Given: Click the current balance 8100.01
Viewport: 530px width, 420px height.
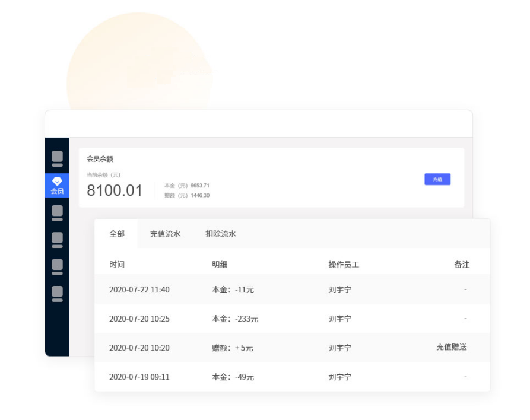Looking at the screenshot, I should click(x=115, y=190).
